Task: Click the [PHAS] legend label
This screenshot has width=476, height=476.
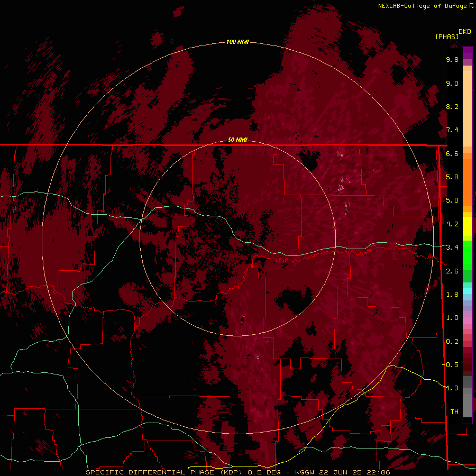Action: pos(447,36)
